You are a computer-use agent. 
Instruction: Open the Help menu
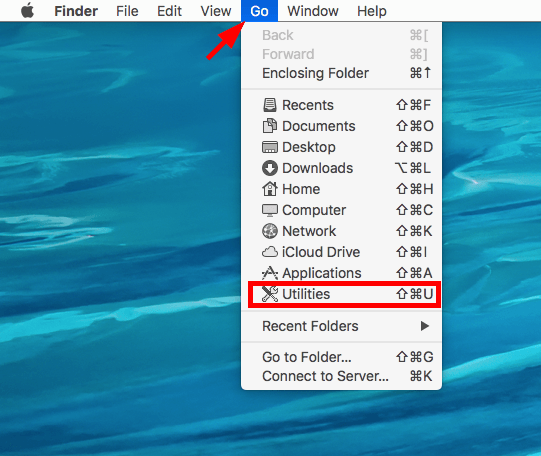tap(372, 11)
